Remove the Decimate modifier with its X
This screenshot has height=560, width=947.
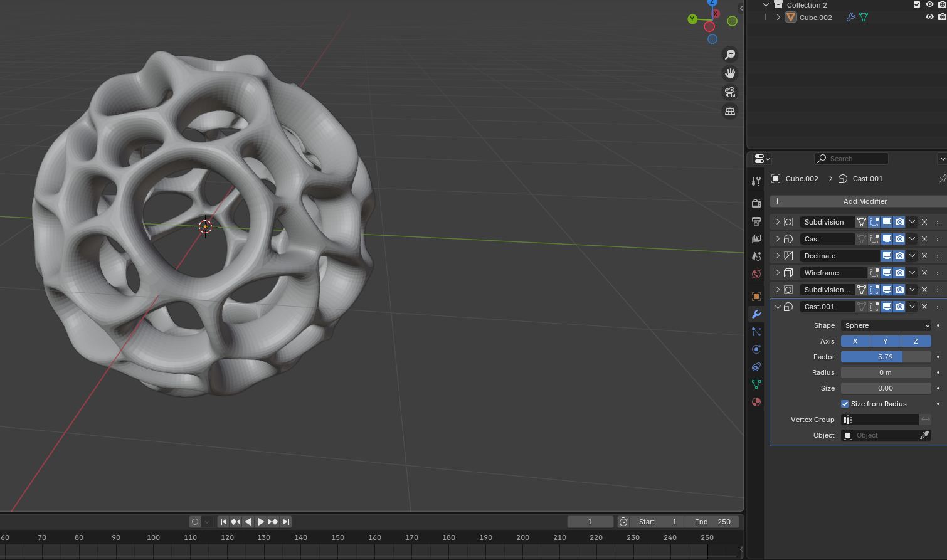(924, 256)
